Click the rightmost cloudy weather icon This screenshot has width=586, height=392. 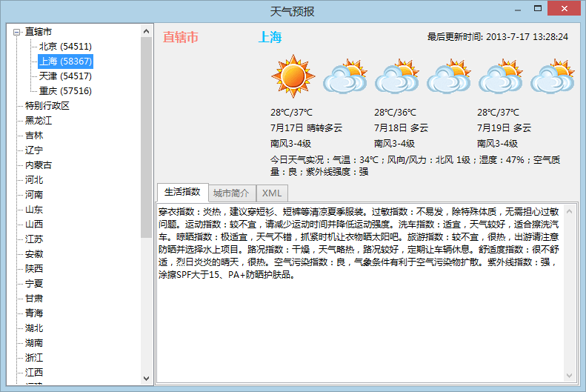point(553,77)
